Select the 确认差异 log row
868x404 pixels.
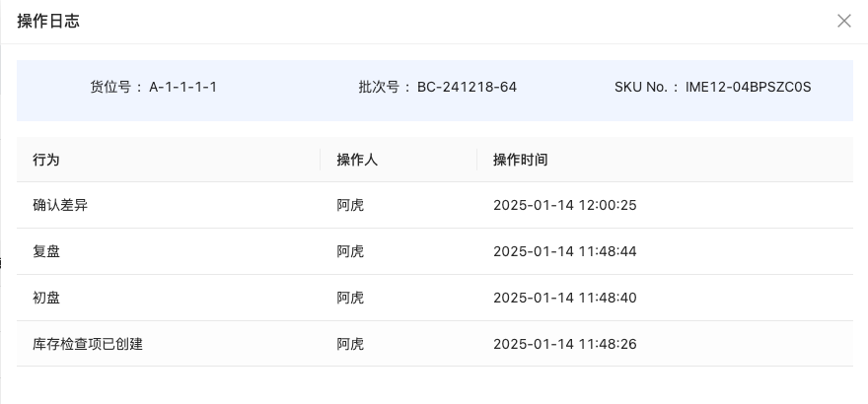coord(60,205)
